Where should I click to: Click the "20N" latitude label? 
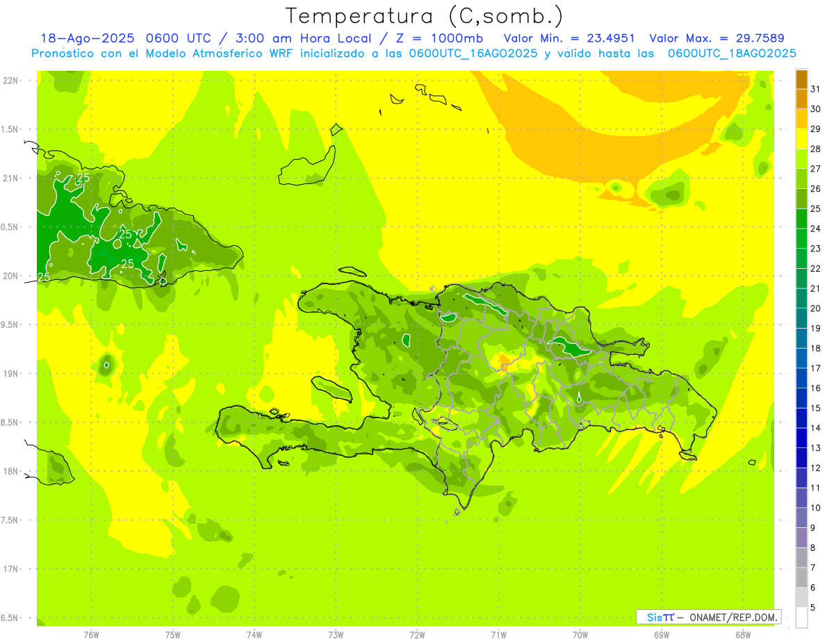click(10, 276)
